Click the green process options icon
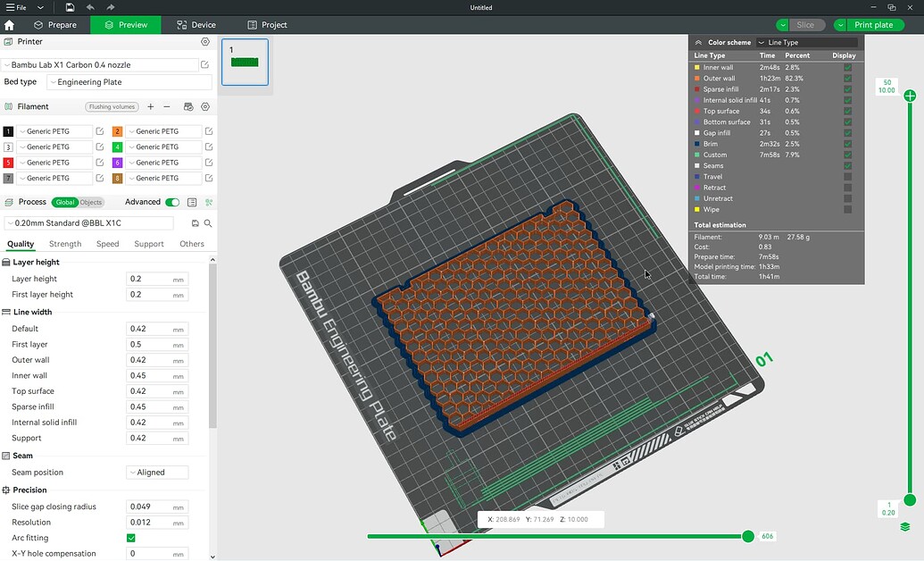Image resolution: width=924 pixels, height=561 pixels. 209,203
